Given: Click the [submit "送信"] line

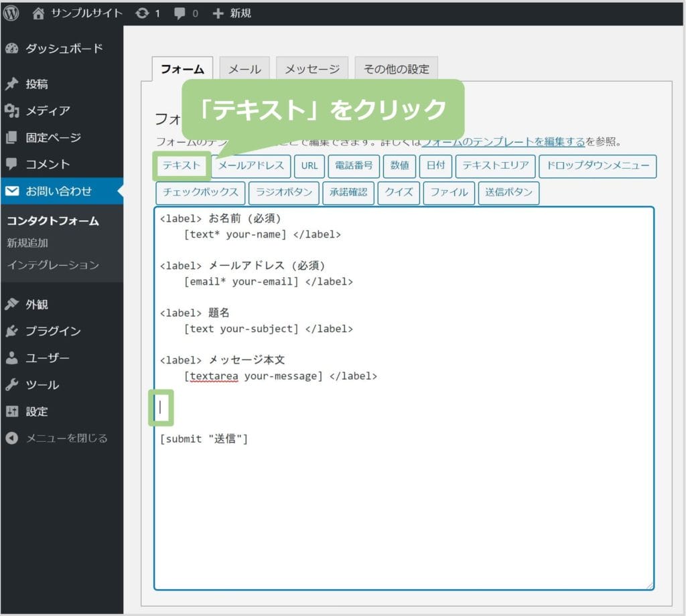Looking at the screenshot, I should (x=204, y=439).
